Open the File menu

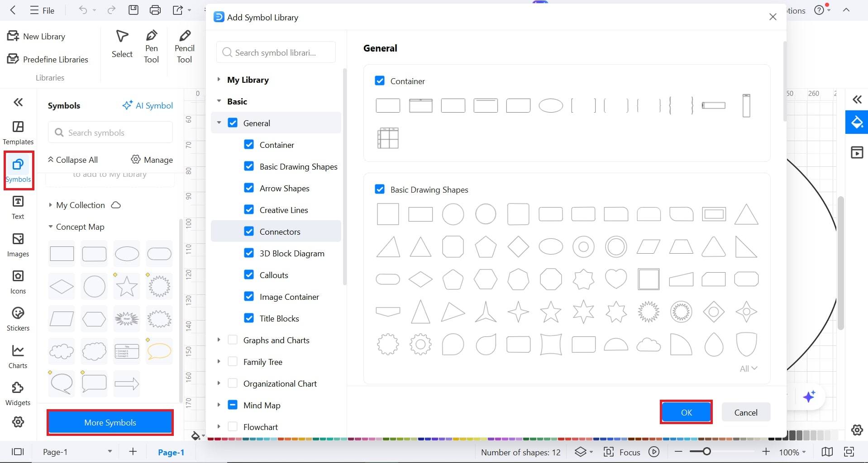click(x=42, y=10)
